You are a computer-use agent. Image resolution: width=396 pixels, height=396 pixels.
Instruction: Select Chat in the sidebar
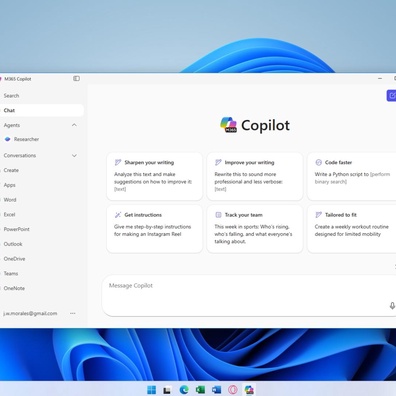42,110
